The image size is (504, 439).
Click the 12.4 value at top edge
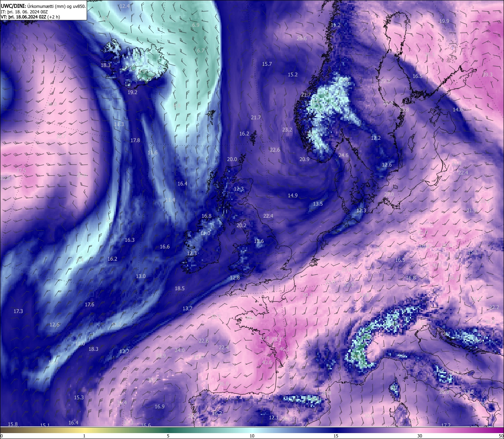124,6
